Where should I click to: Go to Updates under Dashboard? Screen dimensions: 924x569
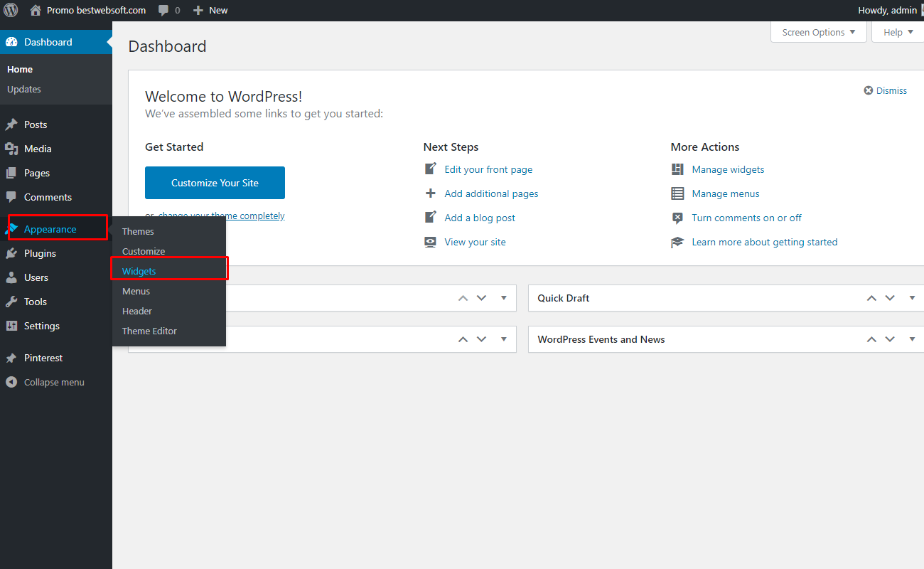coord(24,89)
